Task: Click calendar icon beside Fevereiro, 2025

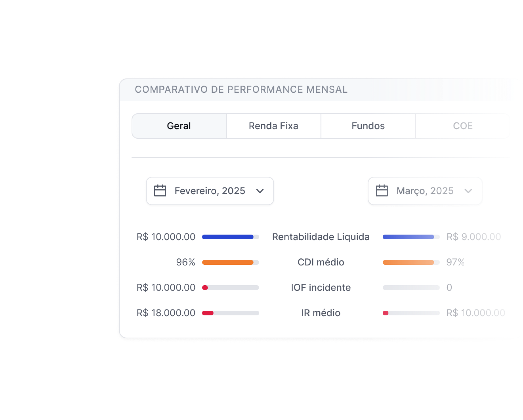Action: point(160,191)
